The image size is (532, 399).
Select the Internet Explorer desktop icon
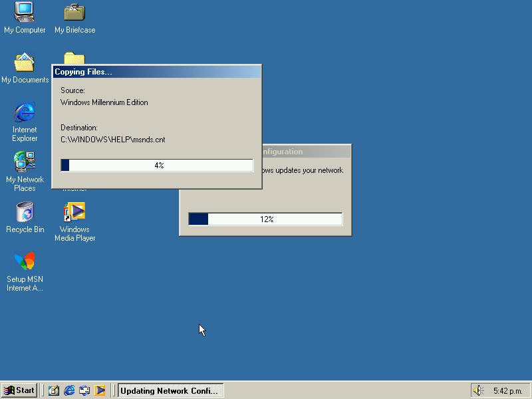click(x=25, y=122)
